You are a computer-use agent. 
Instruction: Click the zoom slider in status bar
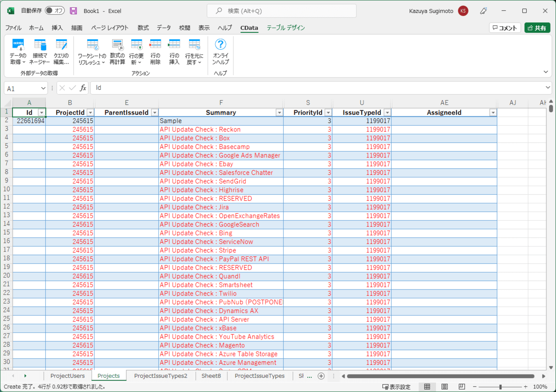click(500, 386)
